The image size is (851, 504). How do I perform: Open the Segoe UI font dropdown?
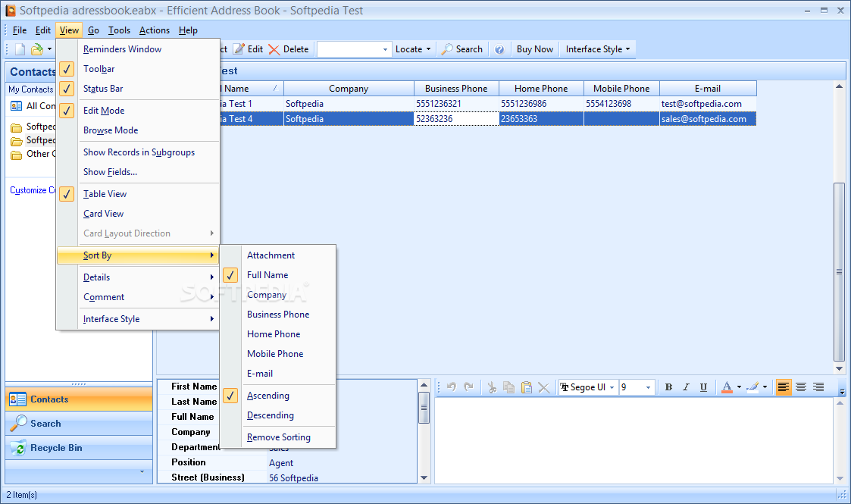(612, 387)
